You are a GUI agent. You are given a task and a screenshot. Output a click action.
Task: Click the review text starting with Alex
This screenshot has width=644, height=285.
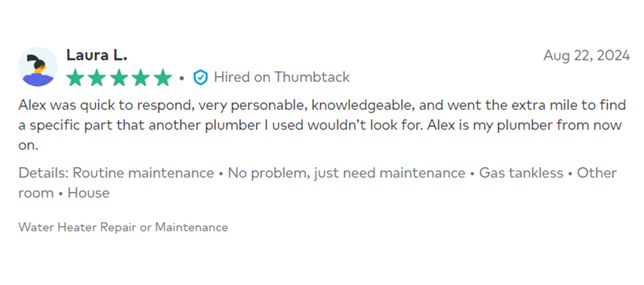(322, 125)
